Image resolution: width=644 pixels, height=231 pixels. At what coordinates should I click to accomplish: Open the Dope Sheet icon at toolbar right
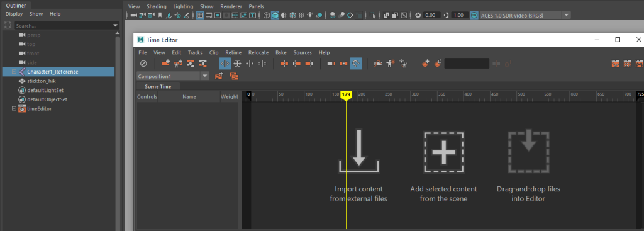(627, 64)
